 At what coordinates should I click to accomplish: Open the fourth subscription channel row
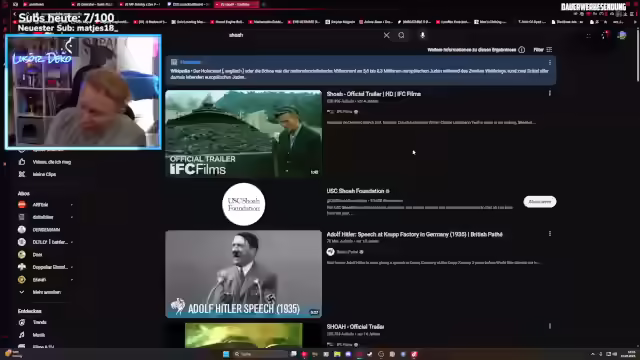(x=45, y=242)
